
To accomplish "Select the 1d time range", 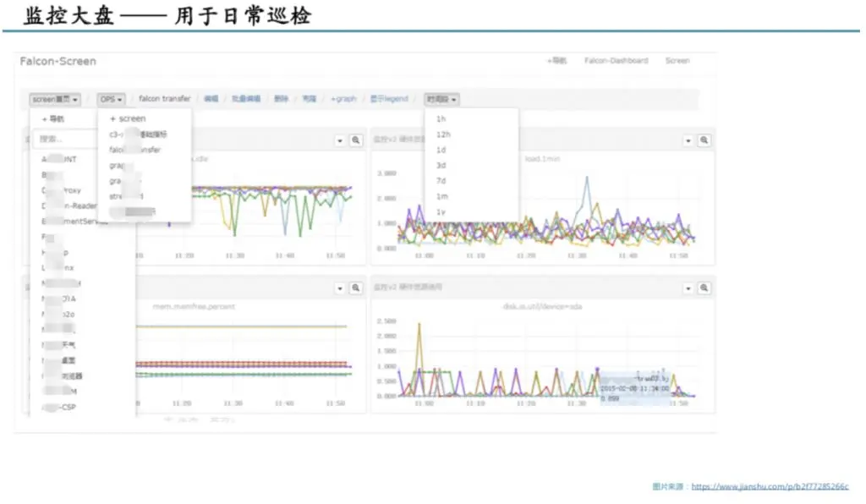I will 441,150.
